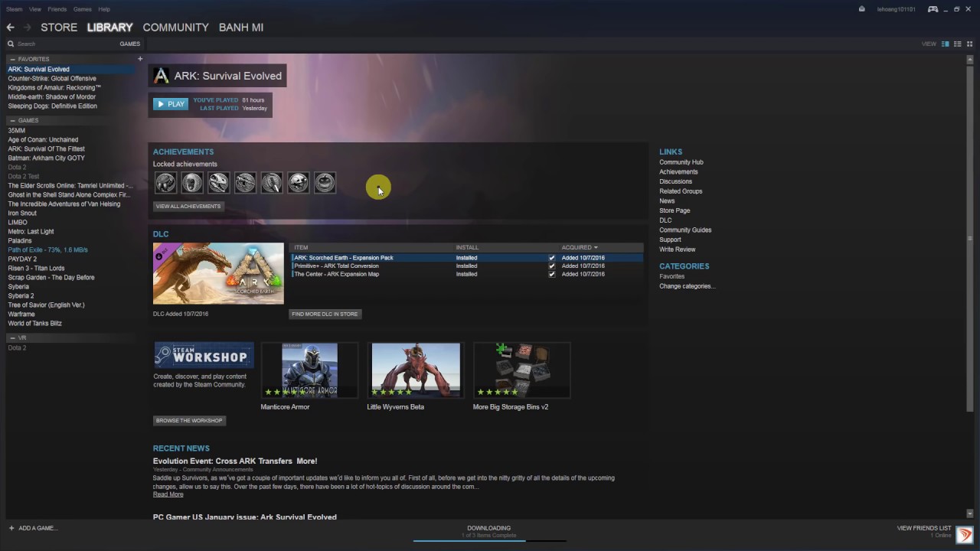Switch to detail view icon

pyautogui.click(x=946, y=44)
